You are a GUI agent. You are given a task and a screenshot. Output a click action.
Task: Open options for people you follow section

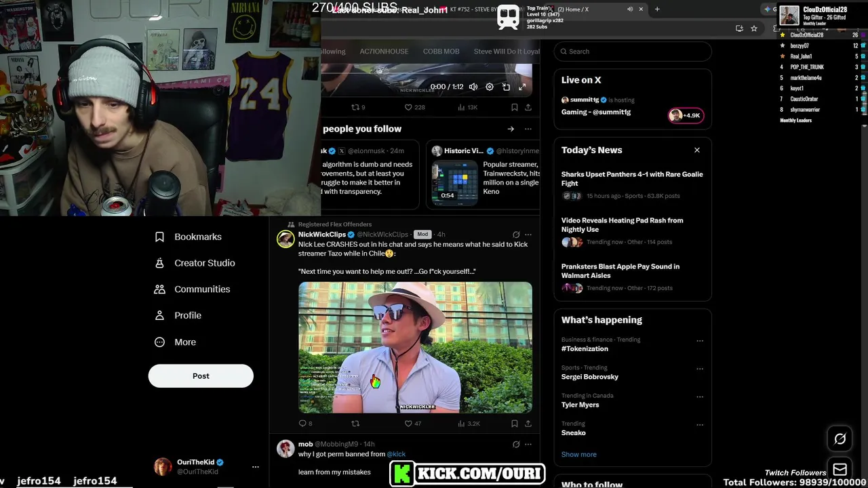528,129
